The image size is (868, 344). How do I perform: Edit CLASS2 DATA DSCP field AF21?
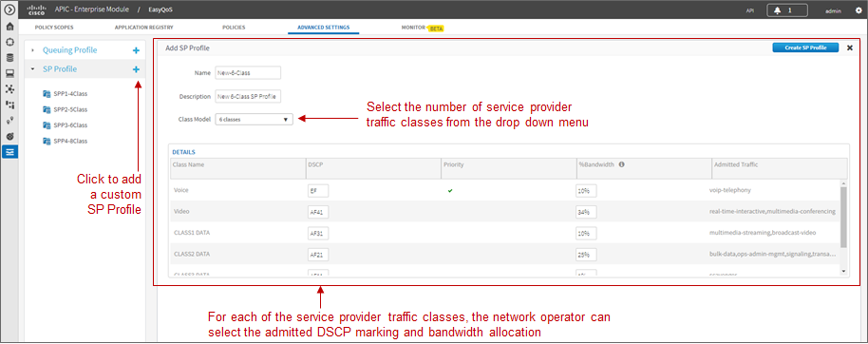click(318, 255)
